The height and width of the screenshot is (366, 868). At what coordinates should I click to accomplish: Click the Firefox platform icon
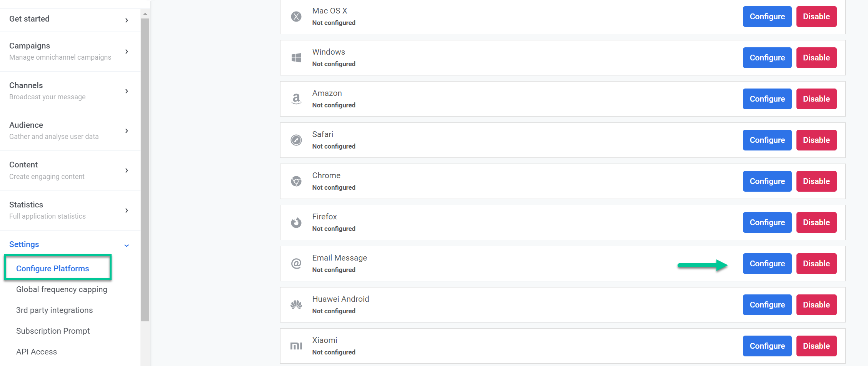coord(296,222)
